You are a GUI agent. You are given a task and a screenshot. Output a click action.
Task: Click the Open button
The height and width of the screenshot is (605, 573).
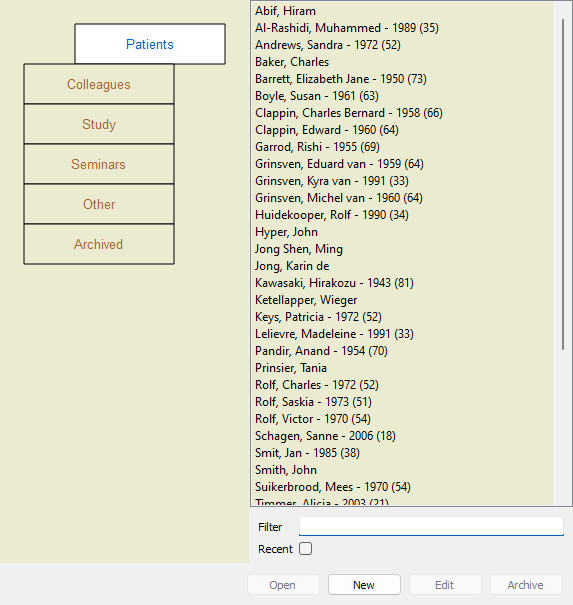click(x=283, y=585)
